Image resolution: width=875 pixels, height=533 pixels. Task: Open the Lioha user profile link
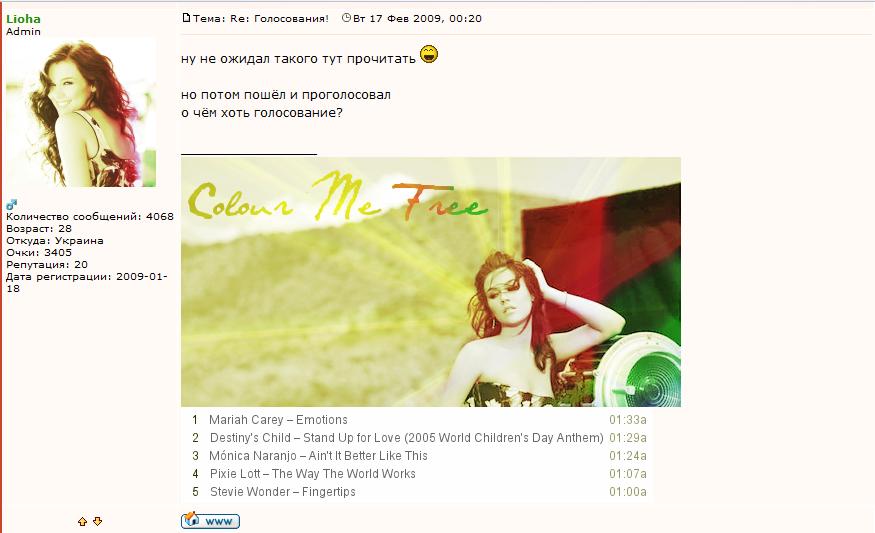pyautogui.click(x=23, y=18)
